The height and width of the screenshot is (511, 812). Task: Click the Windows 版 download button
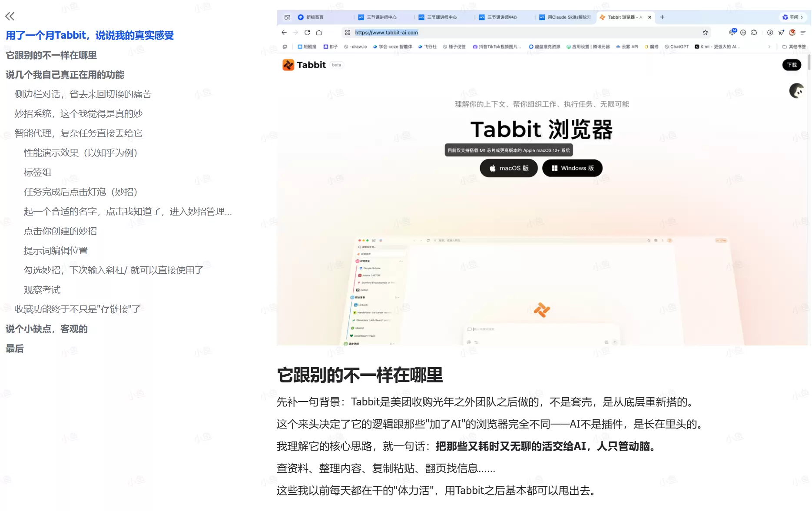click(572, 168)
